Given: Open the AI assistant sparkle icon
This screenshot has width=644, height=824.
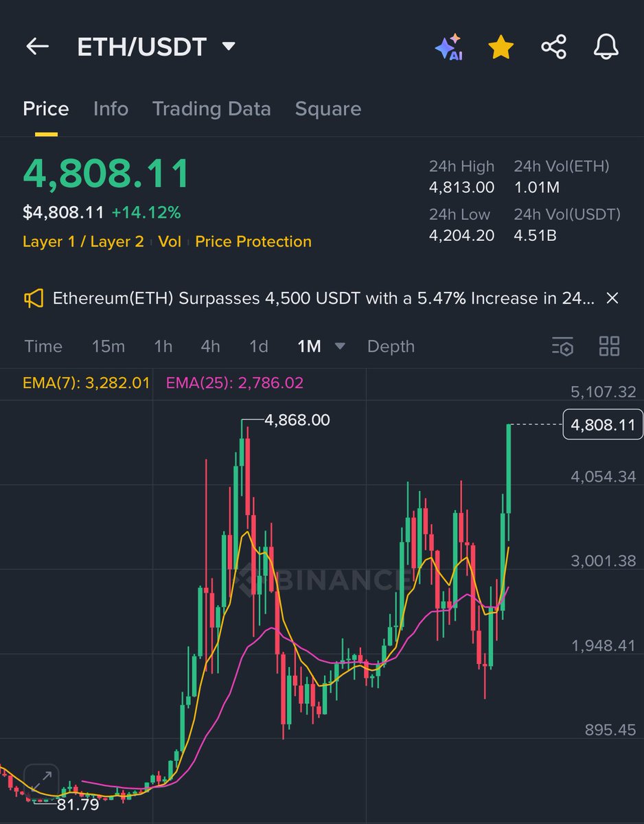Looking at the screenshot, I should 449,47.
